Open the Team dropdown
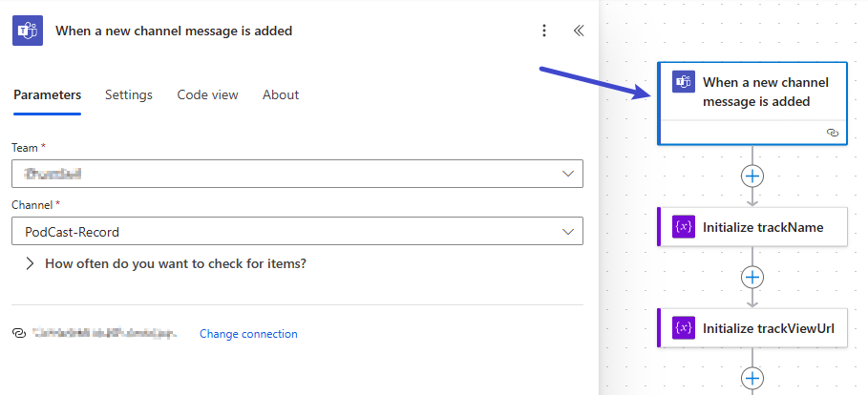The height and width of the screenshot is (395, 868). tap(297, 174)
